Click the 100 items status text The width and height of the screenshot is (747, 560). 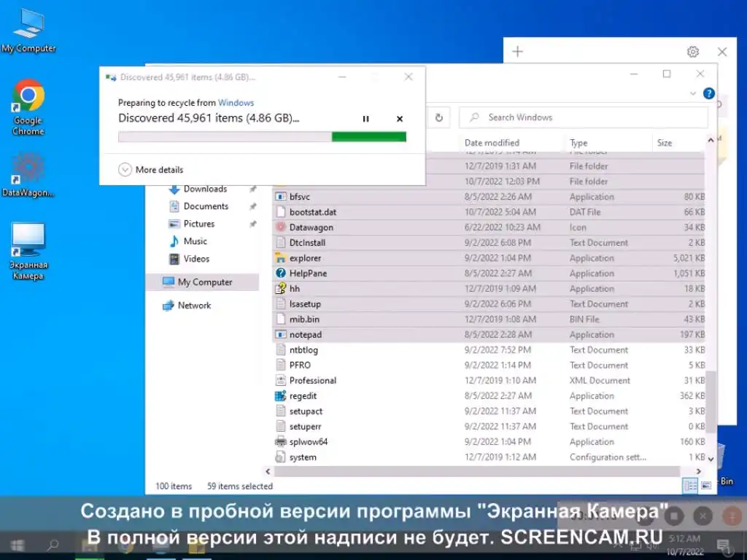(x=174, y=486)
